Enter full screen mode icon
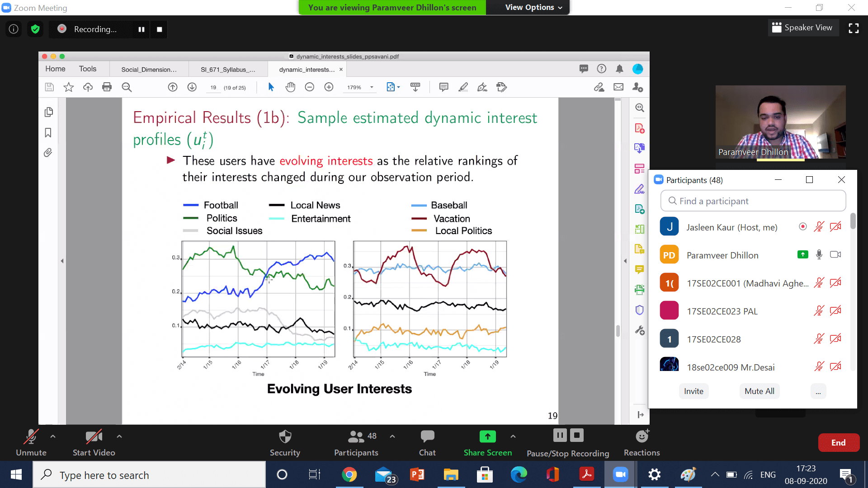868x488 pixels. (854, 28)
